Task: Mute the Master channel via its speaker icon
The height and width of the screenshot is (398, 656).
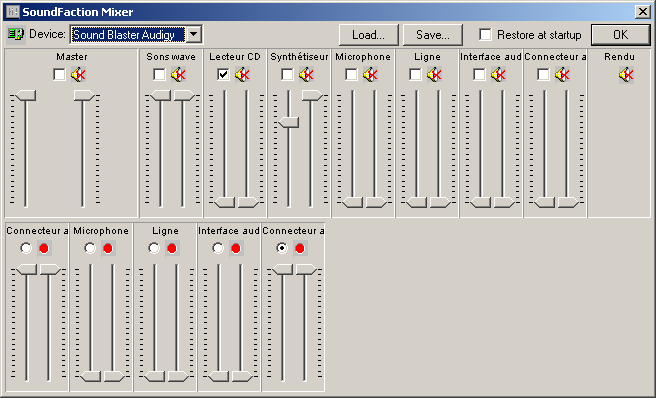Action: 78,75
